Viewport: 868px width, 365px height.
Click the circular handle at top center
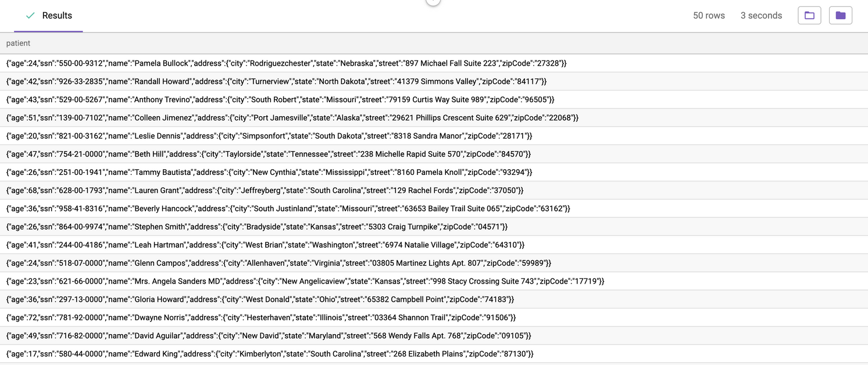433,2
